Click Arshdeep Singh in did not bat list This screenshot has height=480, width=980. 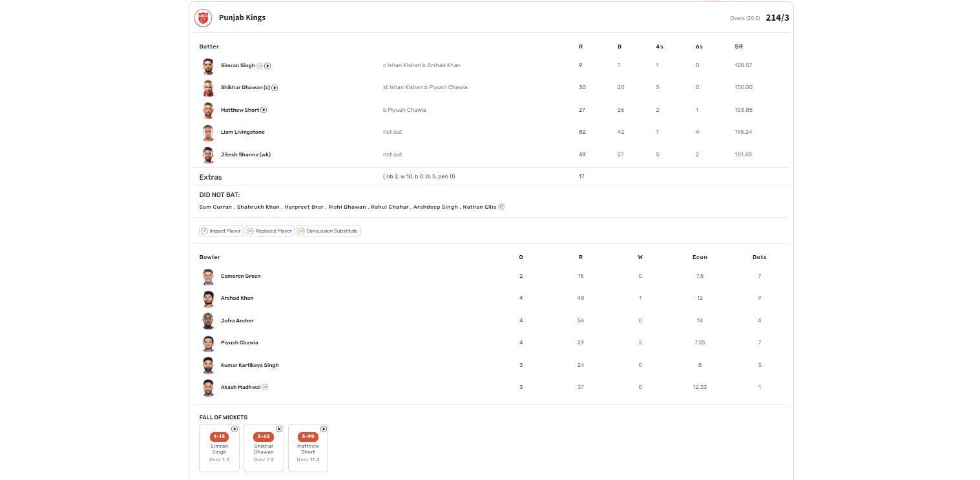435,207
